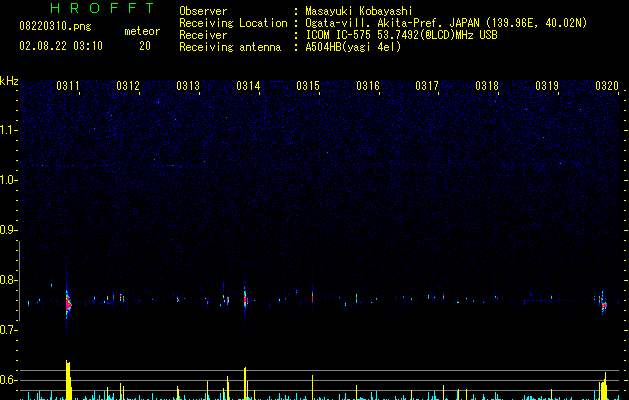The height and width of the screenshot is (400, 629).
Task: Click the yellow power bar at 0315
Action: [312, 388]
